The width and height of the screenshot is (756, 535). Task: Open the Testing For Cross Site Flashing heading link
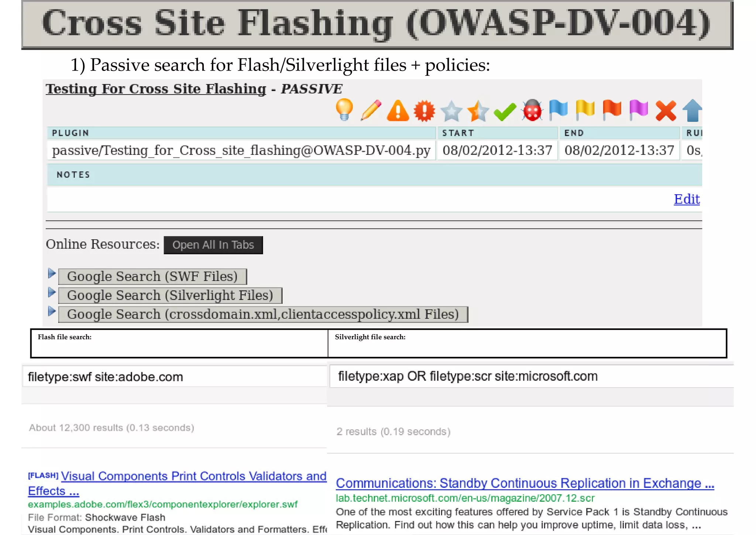pyautogui.click(x=156, y=89)
